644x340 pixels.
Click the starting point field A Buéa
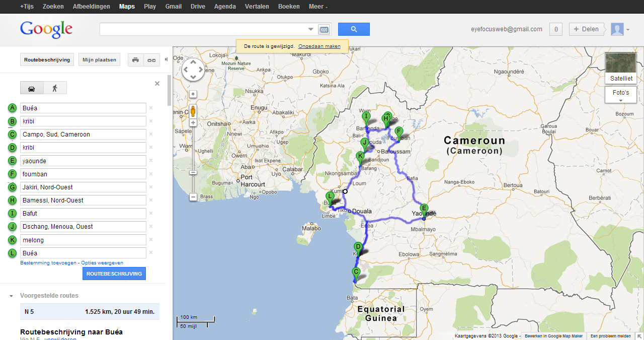click(x=83, y=108)
